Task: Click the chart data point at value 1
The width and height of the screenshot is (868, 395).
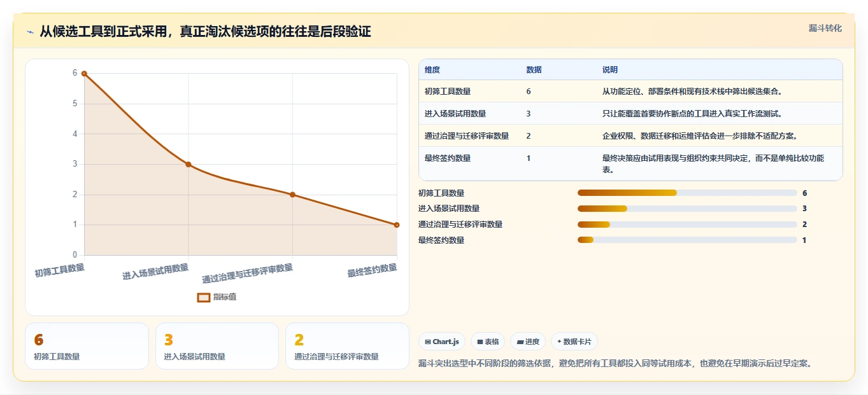Action: pyautogui.click(x=397, y=225)
